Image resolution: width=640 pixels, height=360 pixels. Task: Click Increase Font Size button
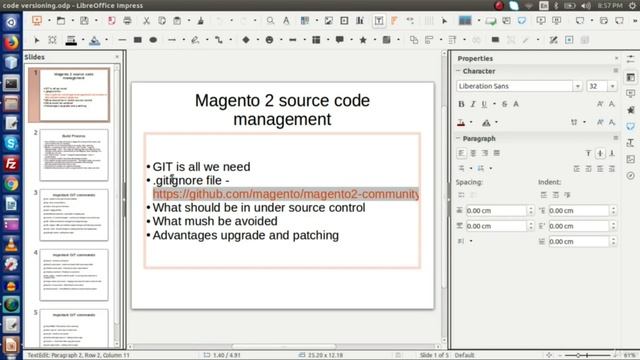pos(600,104)
